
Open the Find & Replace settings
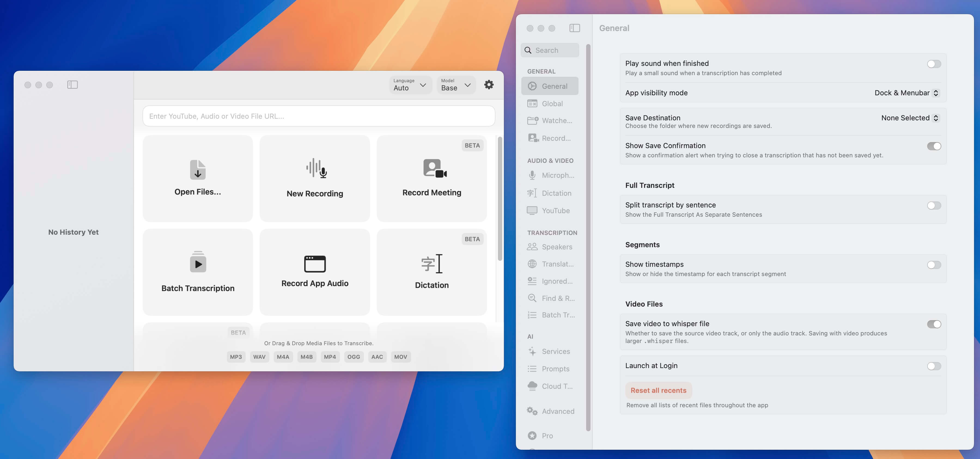pos(558,298)
